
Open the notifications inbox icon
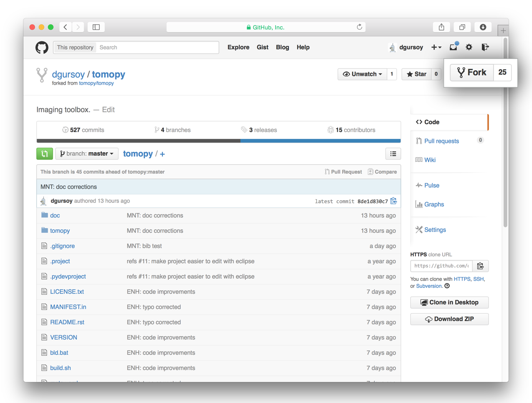[x=453, y=47]
